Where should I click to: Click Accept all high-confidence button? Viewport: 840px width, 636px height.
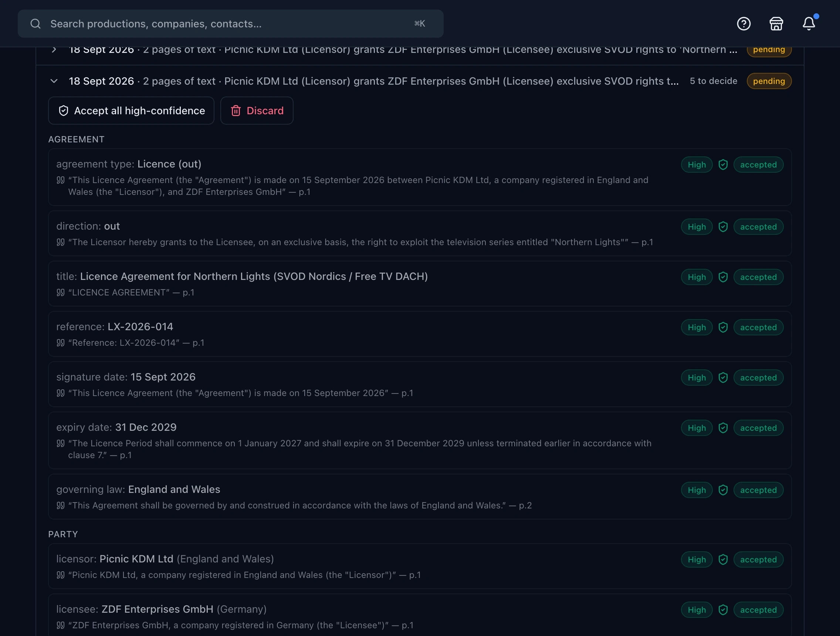131,111
